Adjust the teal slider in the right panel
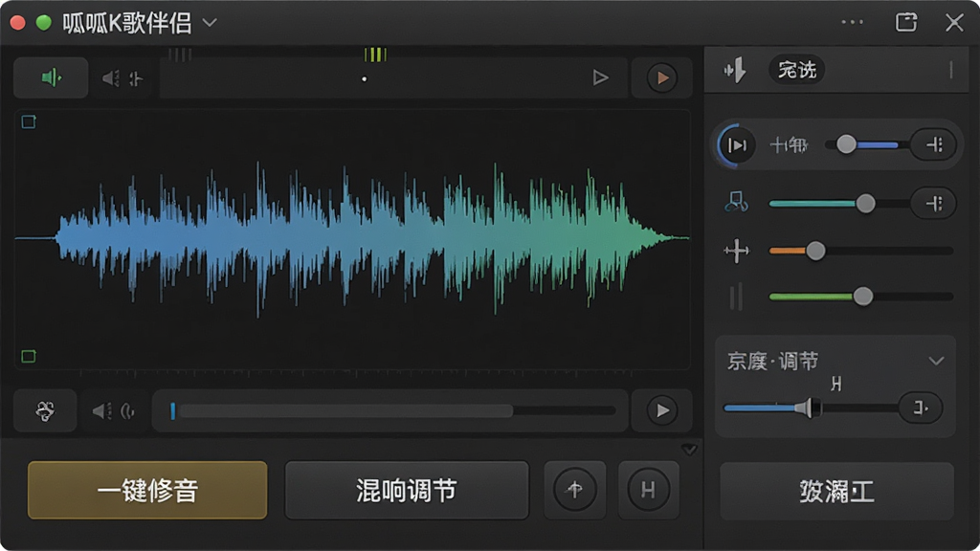Screen dimensions: 980x551 click(x=839, y=203)
